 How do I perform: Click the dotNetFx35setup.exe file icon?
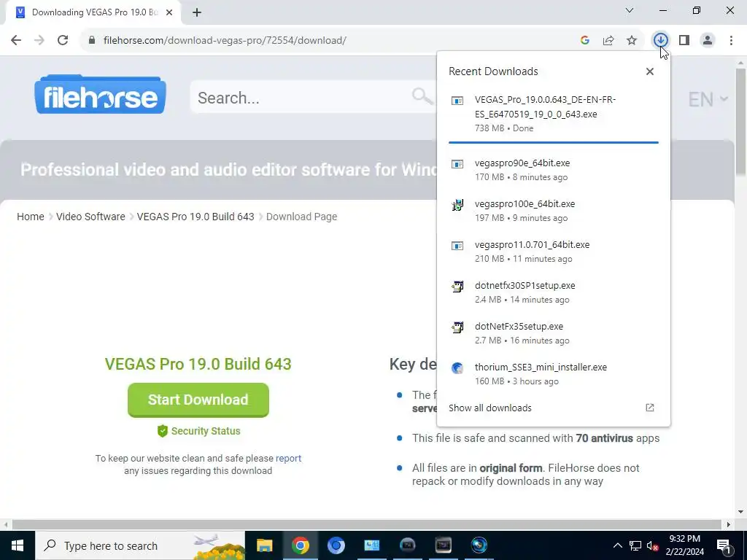click(x=457, y=327)
